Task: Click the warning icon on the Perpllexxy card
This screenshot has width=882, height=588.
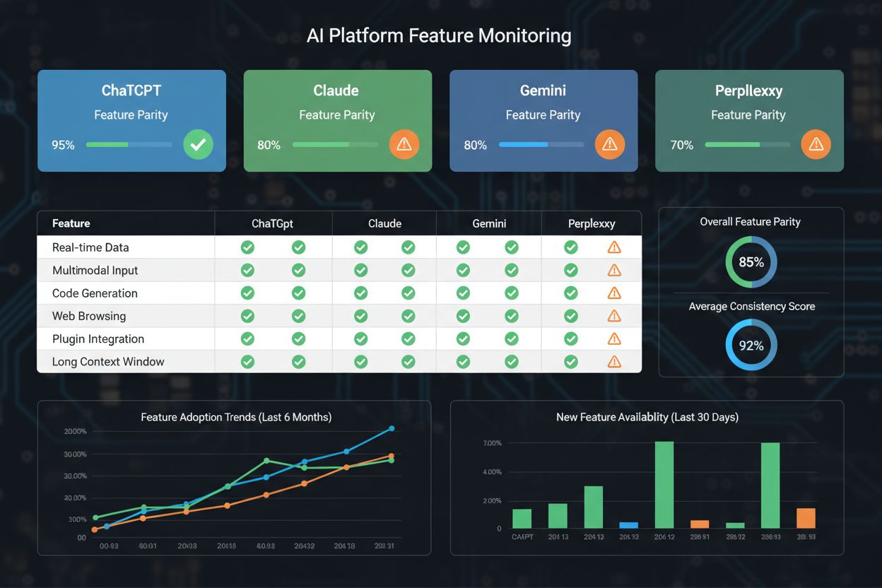Action: coord(816,145)
